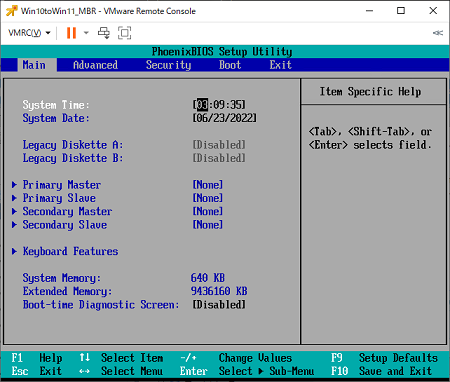450x382 pixels.
Task: Click the VMware Remote Console title icon
Action: pyautogui.click(x=12, y=11)
